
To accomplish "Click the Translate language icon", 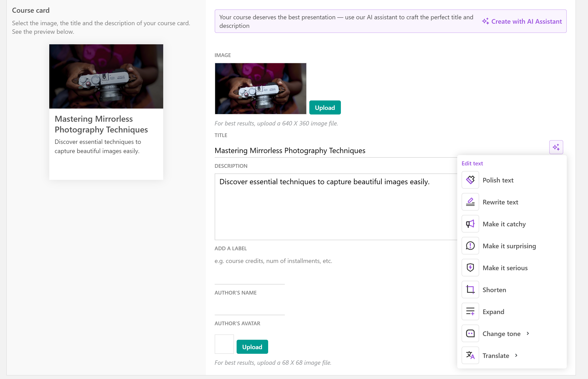I will [470, 355].
